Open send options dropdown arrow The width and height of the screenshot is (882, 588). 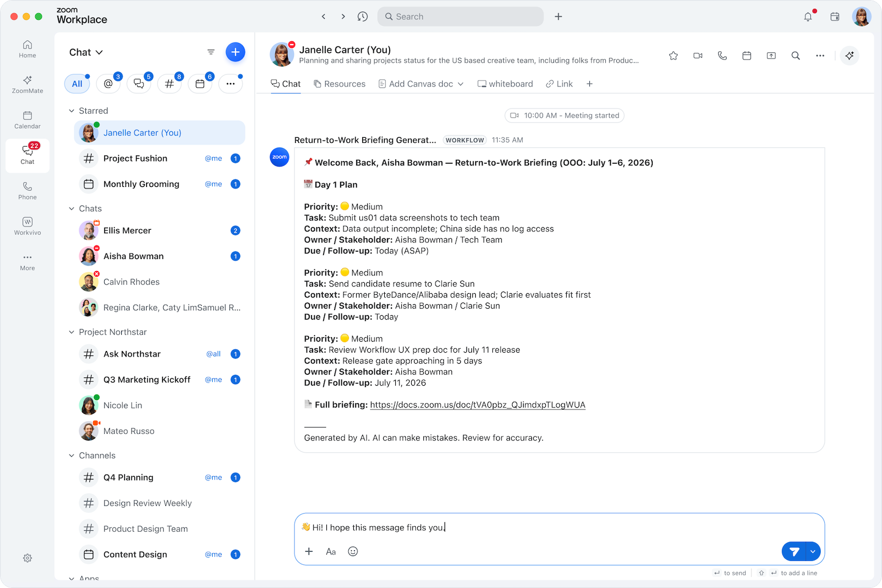813,552
